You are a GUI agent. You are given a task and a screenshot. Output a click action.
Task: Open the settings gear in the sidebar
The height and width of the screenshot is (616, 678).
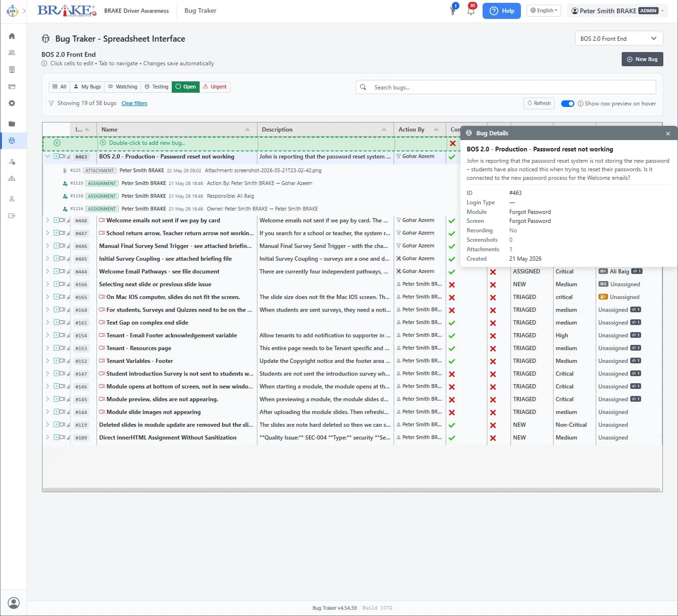click(x=12, y=103)
